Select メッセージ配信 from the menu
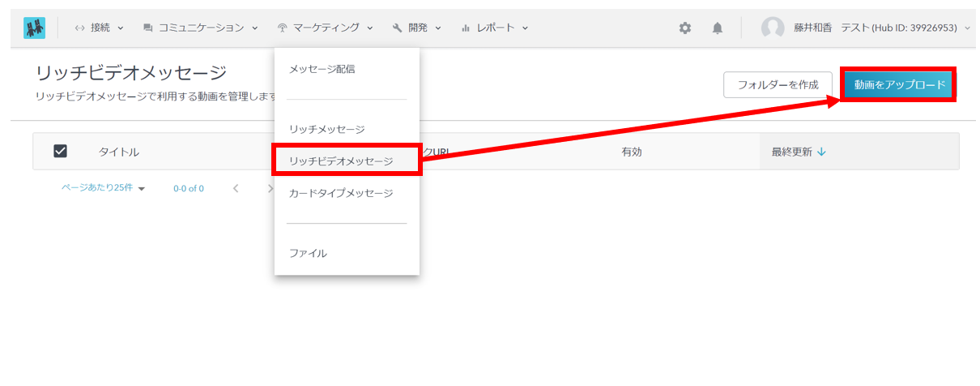The image size is (980, 386). (x=322, y=70)
